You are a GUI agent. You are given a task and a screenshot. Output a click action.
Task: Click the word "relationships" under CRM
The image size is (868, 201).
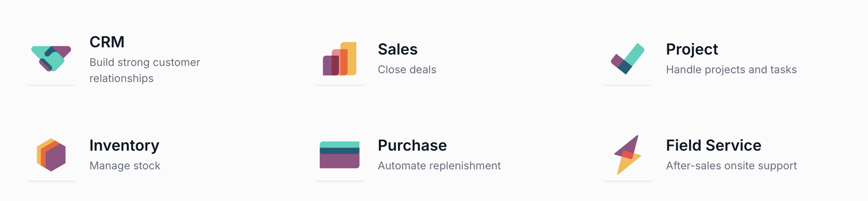(121, 79)
